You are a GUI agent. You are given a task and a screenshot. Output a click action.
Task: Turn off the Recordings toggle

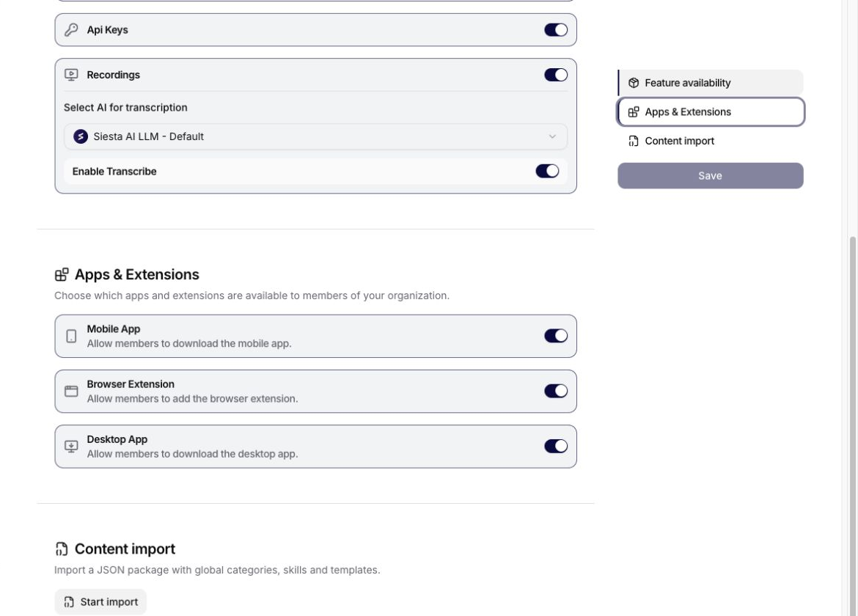(555, 75)
